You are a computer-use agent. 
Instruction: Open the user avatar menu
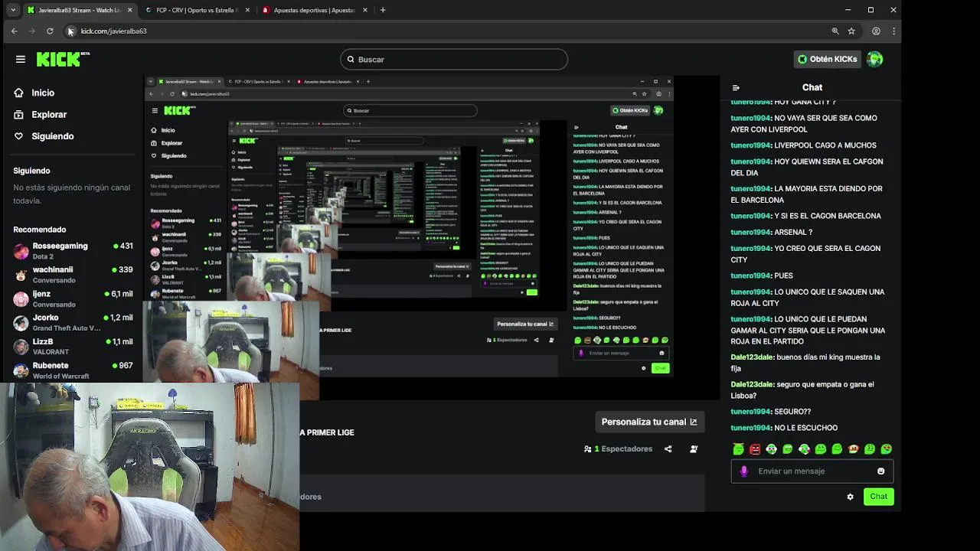[874, 59]
